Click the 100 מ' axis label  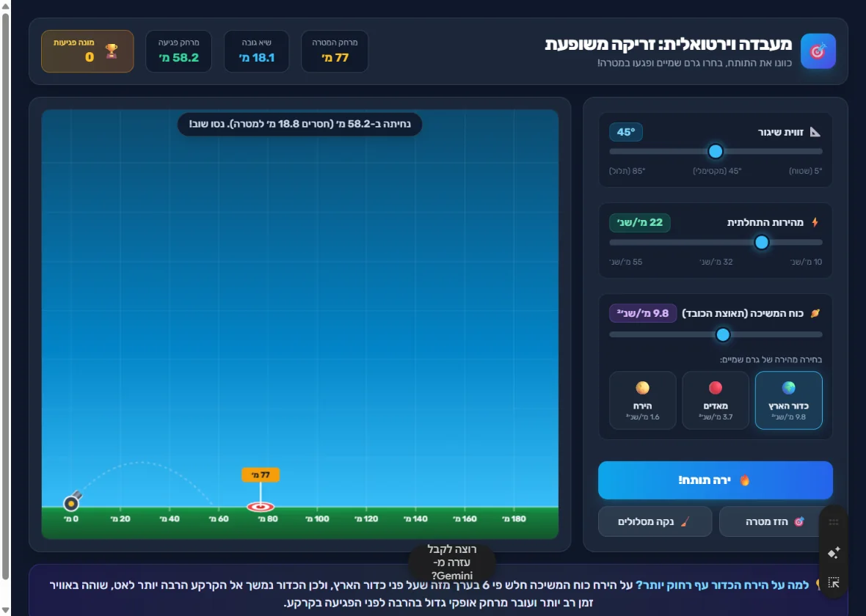click(317, 519)
